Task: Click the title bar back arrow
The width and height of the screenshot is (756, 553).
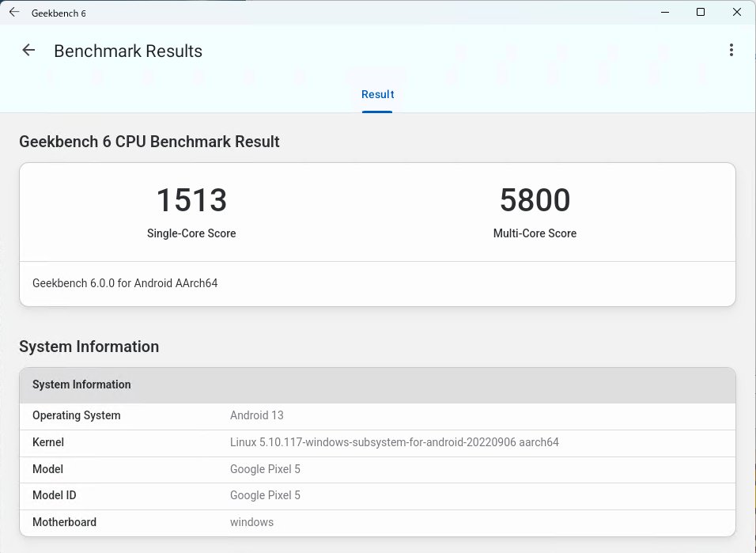Action: point(14,13)
